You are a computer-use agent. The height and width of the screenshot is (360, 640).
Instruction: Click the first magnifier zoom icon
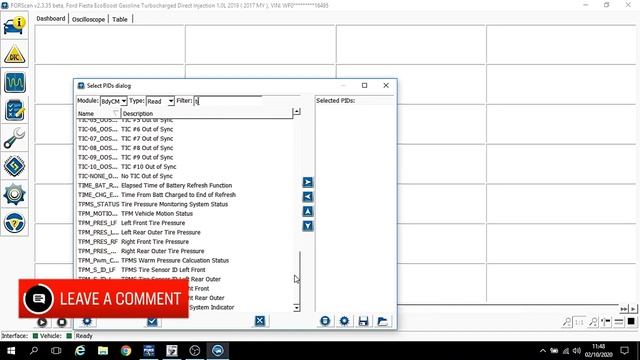point(567,322)
